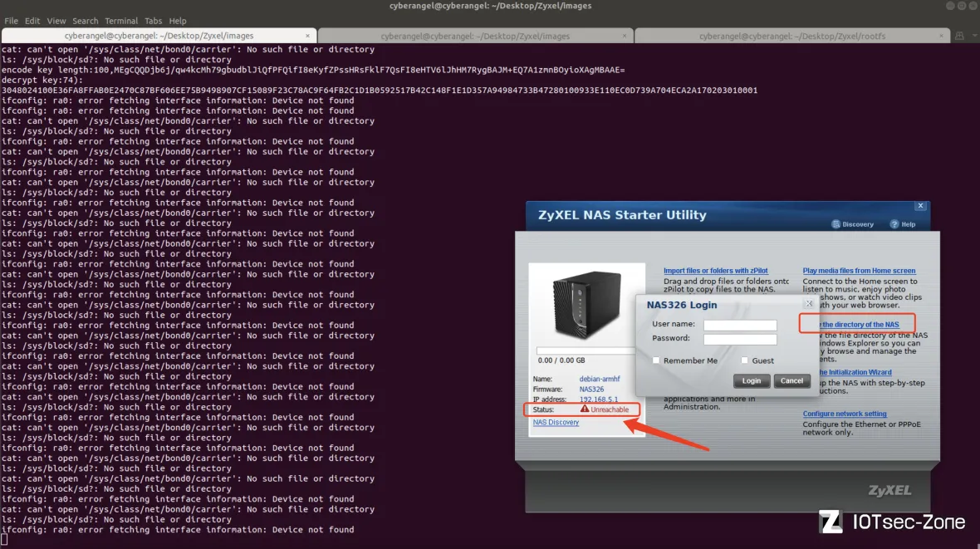Click the long hex string starting 3048024100E36
The height and width of the screenshot is (549, 980).
(380, 91)
